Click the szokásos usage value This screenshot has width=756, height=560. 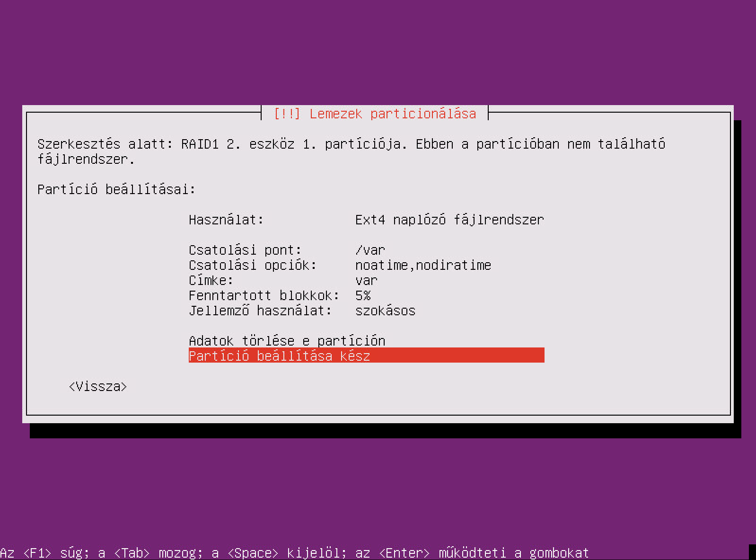[x=385, y=311]
